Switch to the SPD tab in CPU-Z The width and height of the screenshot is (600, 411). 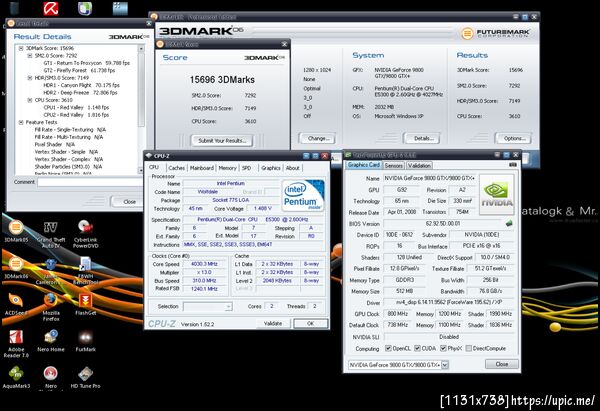point(246,168)
